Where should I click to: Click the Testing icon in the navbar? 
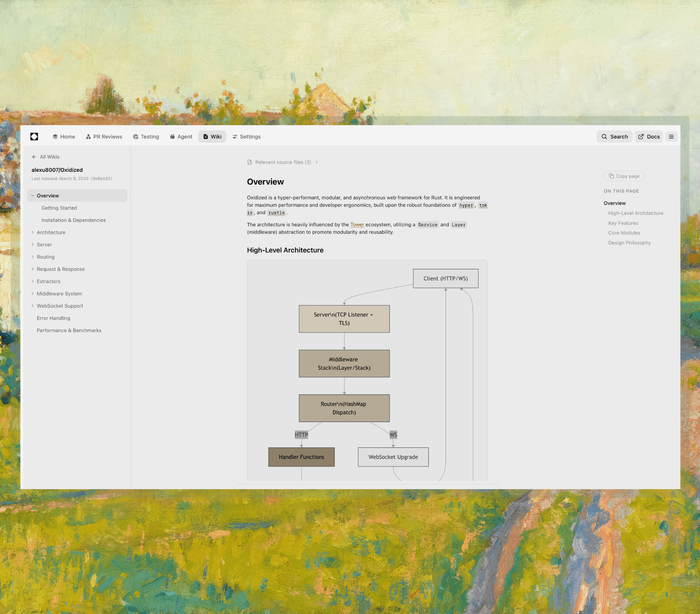[136, 136]
